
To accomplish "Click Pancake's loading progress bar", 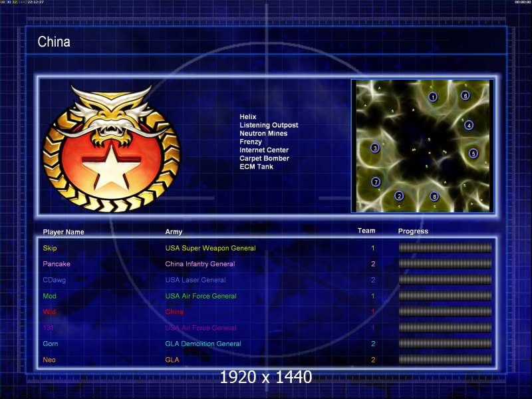I will (445, 263).
